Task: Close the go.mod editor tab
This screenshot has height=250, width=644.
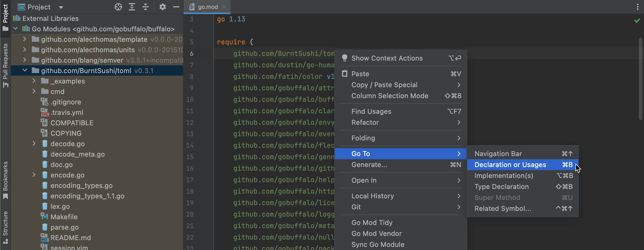Action: point(224,7)
